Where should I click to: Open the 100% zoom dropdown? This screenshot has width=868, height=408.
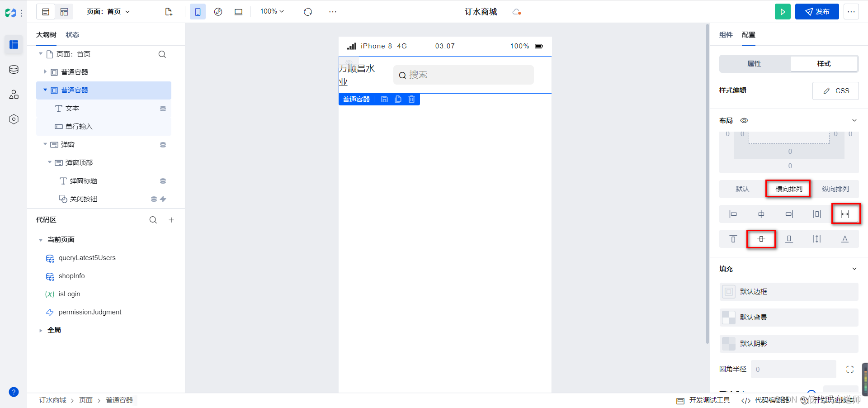tap(272, 12)
